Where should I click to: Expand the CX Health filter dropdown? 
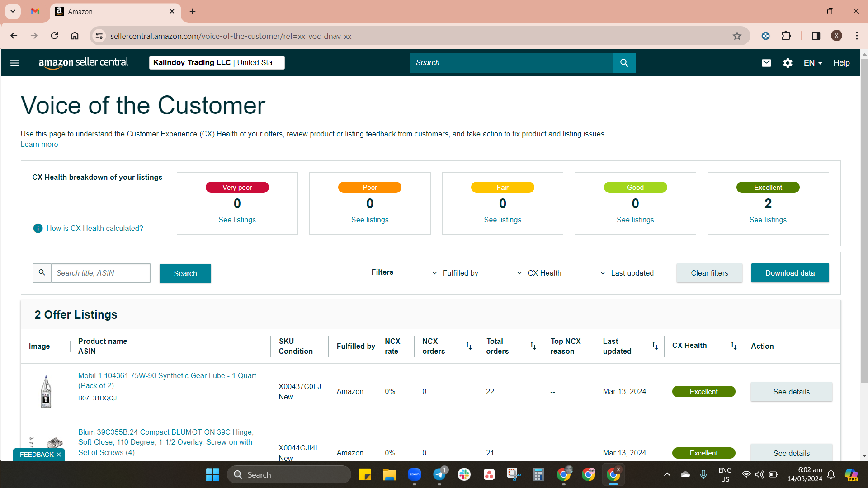tap(539, 273)
